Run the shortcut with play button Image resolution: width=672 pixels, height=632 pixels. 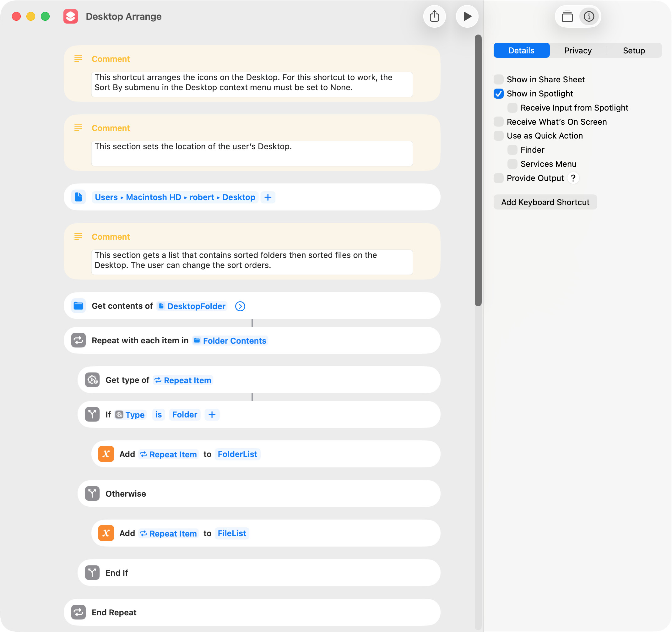coord(467,16)
